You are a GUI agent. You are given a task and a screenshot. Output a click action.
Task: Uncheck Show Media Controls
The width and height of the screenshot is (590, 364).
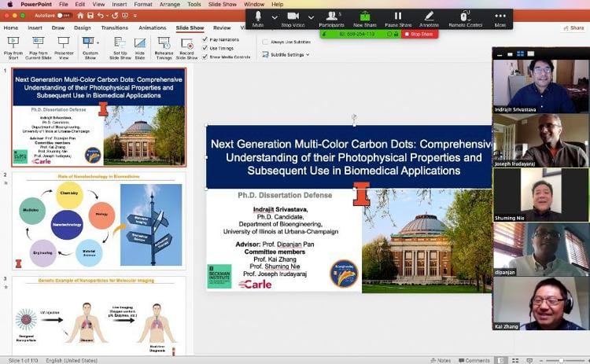[x=205, y=57]
